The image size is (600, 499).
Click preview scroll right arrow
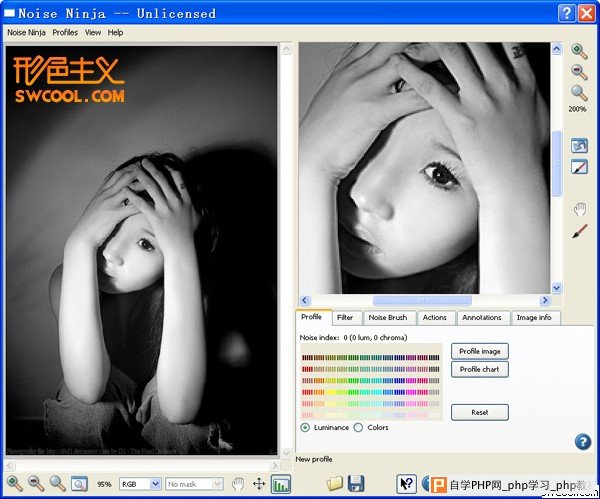pos(545,300)
